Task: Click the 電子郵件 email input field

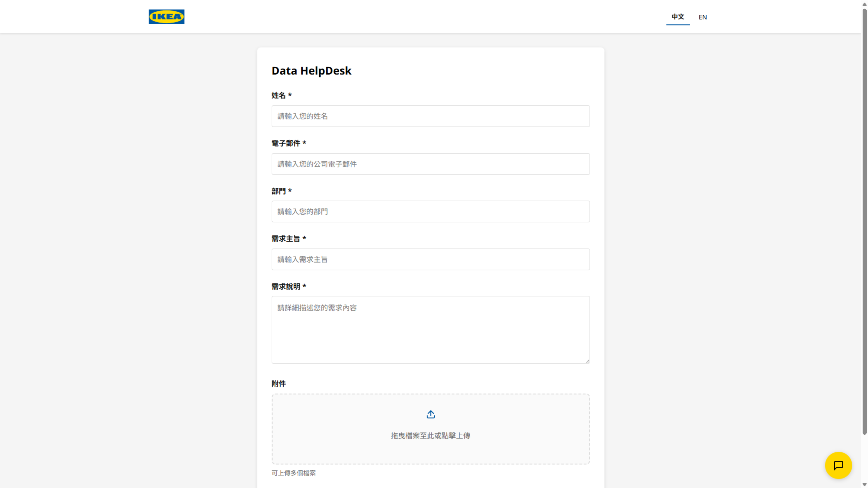Action: (x=430, y=164)
